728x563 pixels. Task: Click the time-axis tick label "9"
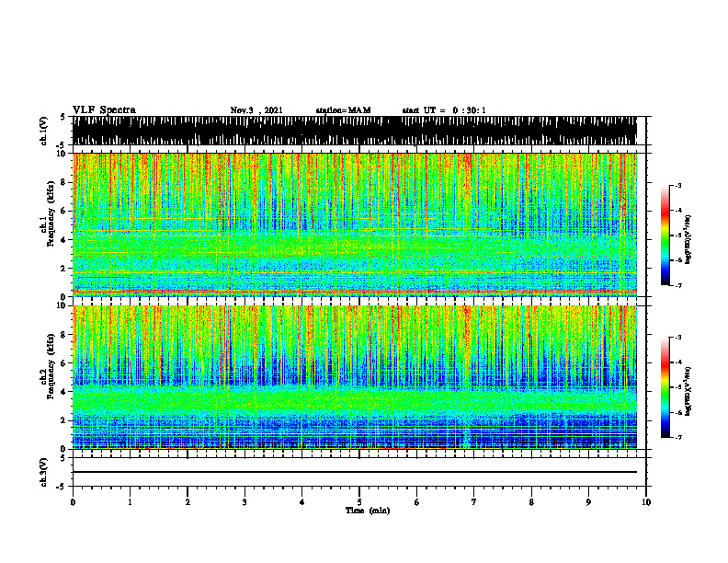[588, 502]
